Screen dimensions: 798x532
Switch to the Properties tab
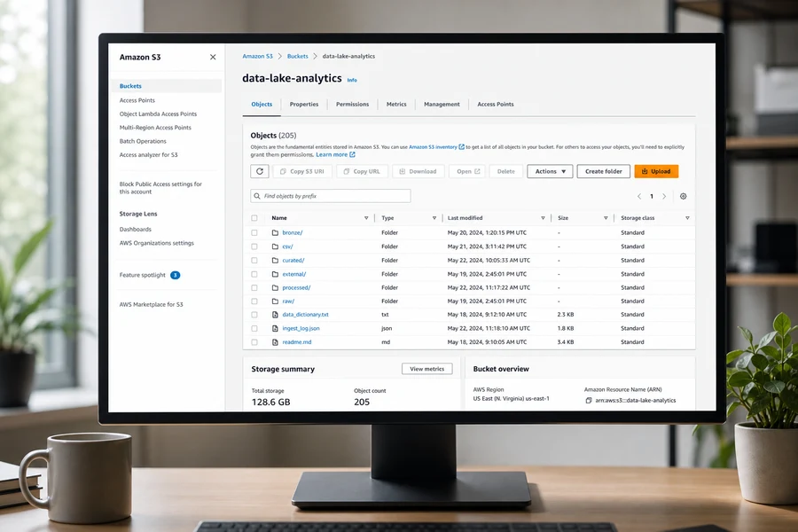(304, 105)
